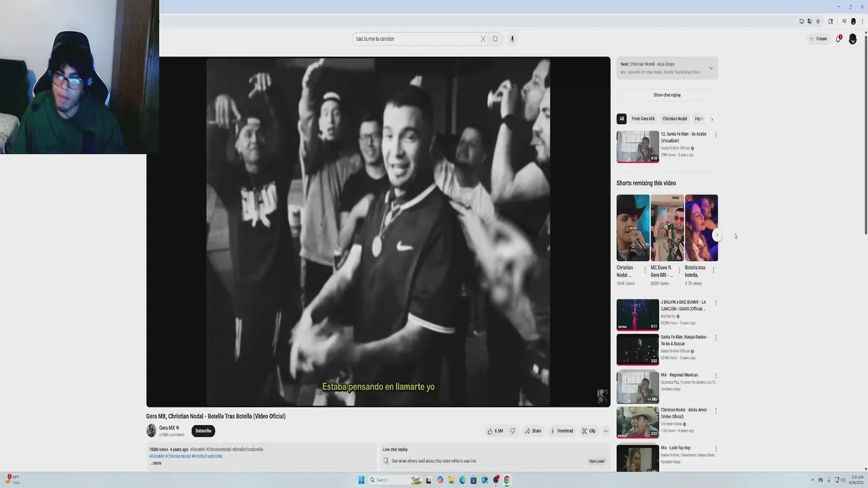Start voice search with microphone icon
The image size is (868, 488).
point(512,39)
